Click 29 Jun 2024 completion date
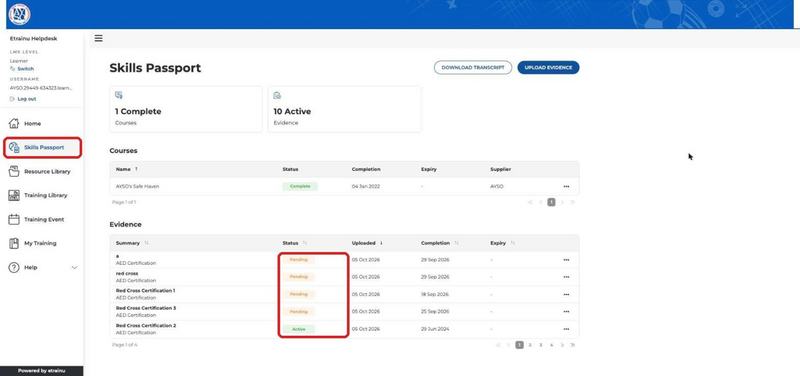Image resolution: width=800 pixels, height=376 pixels. (435, 329)
